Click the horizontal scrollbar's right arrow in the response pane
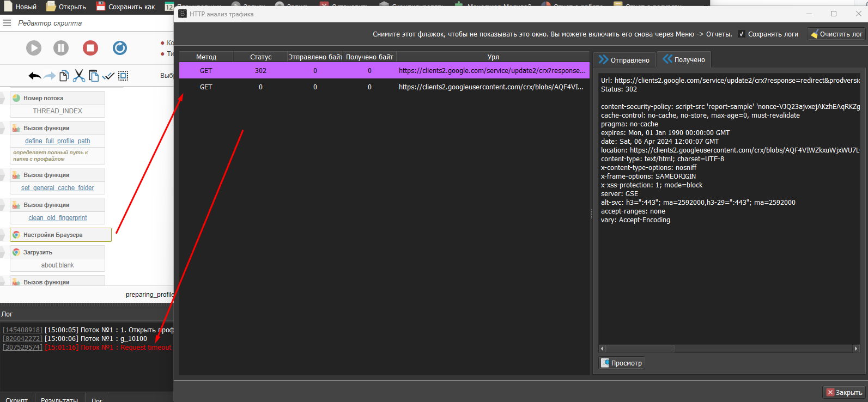This screenshot has width=868, height=402. click(855, 349)
